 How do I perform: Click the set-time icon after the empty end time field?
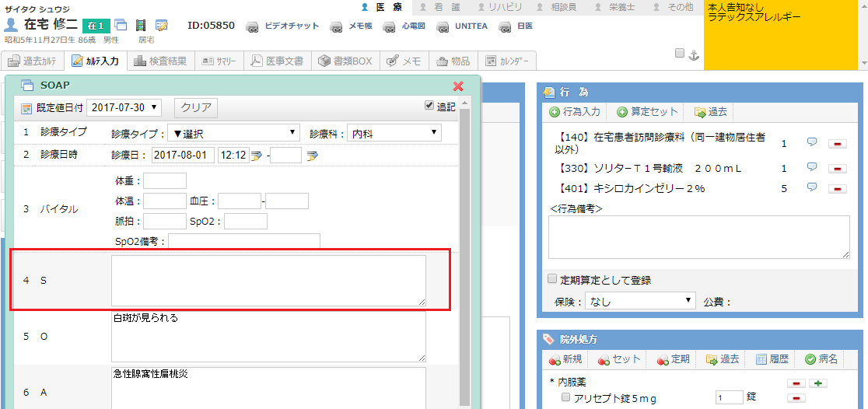click(313, 156)
